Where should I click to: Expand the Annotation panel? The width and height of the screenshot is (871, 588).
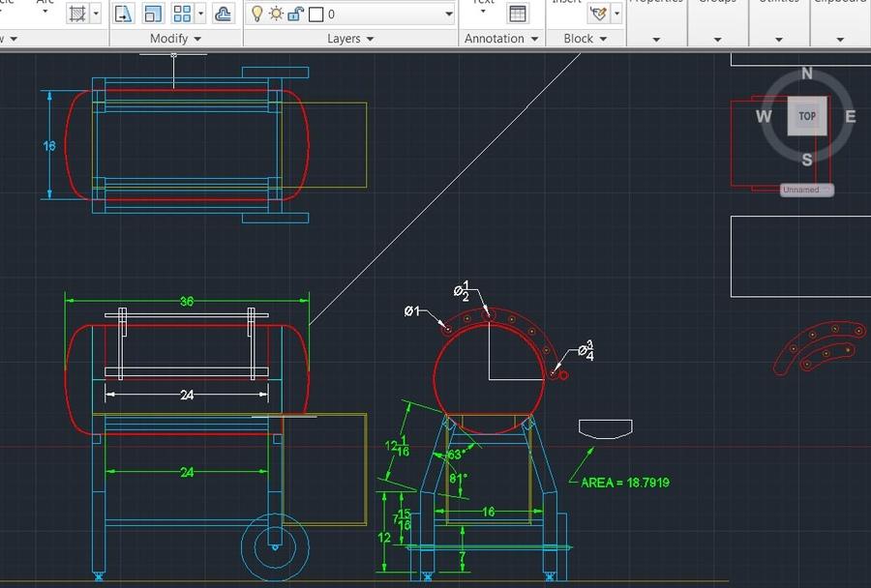pyautogui.click(x=534, y=39)
